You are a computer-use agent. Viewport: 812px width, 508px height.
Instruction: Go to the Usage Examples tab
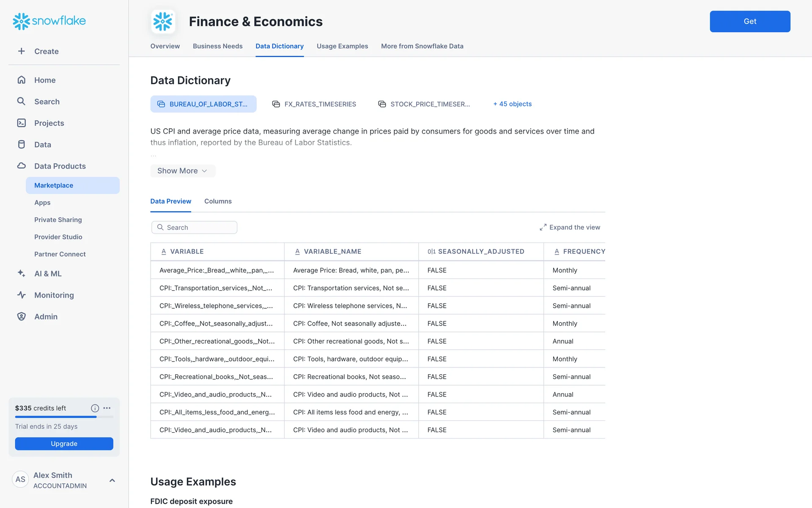click(342, 46)
